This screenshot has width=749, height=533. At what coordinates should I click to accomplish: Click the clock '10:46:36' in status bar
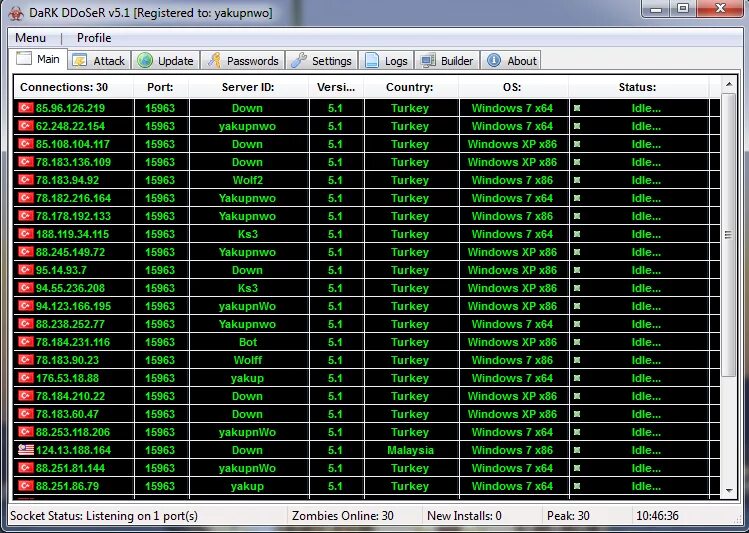tap(657, 516)
